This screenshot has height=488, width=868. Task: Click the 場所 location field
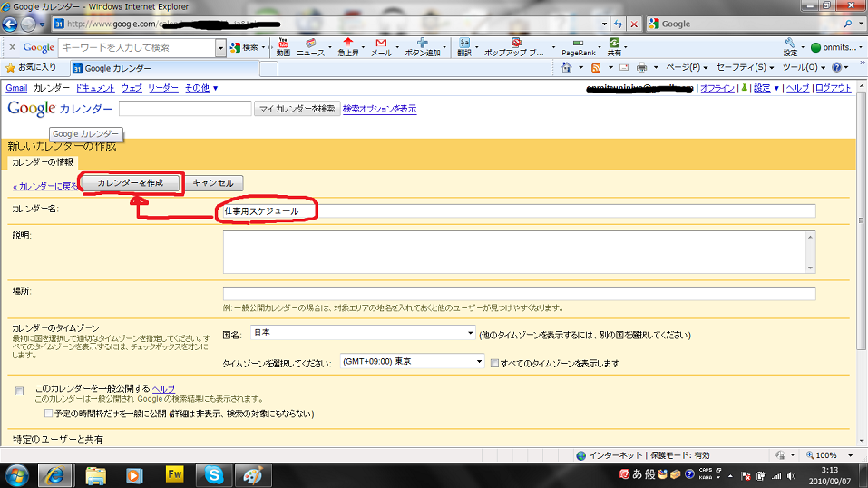519,294
